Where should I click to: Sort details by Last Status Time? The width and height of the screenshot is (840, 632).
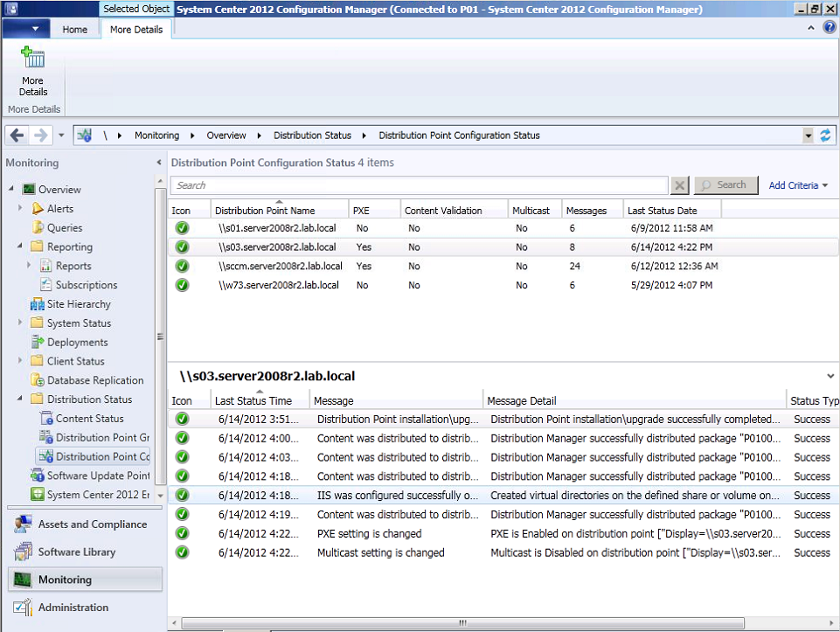[260, 400]
